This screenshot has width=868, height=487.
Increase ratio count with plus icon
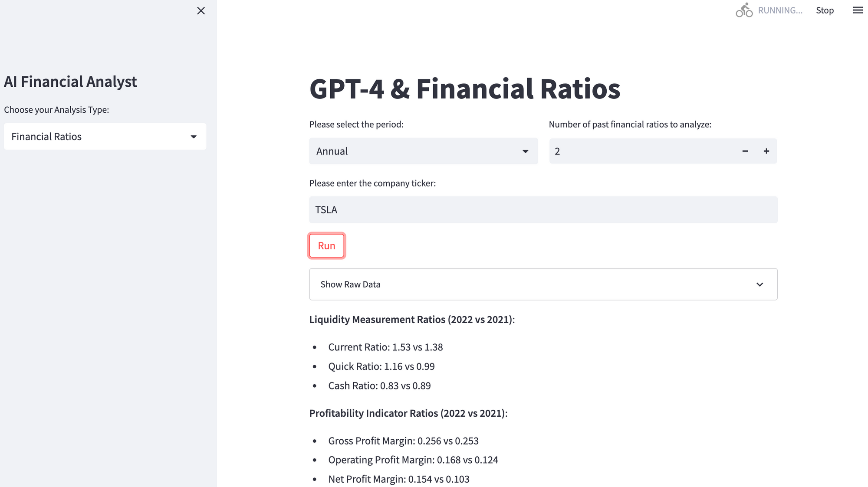tap(766, 151)
